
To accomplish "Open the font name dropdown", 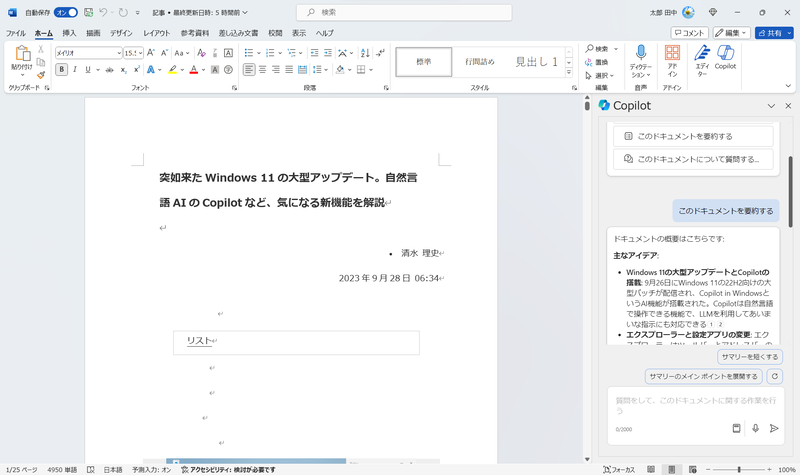I will [119, 53].
